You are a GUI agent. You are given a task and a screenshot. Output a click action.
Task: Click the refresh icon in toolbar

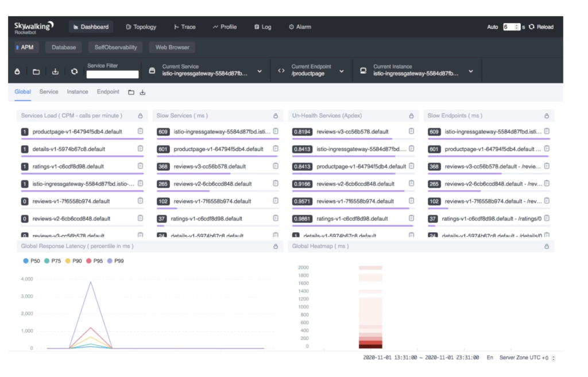point(74,71)
